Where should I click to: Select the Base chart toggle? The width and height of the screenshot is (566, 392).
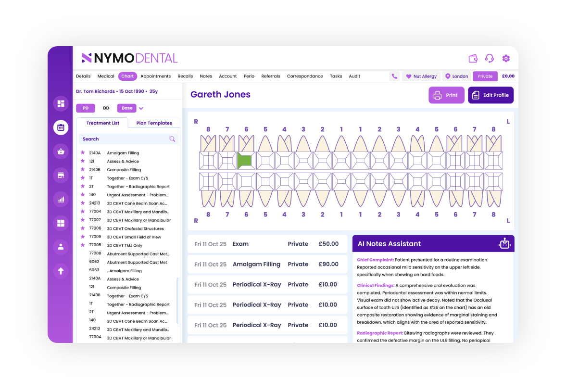click(x=126, y=108)
